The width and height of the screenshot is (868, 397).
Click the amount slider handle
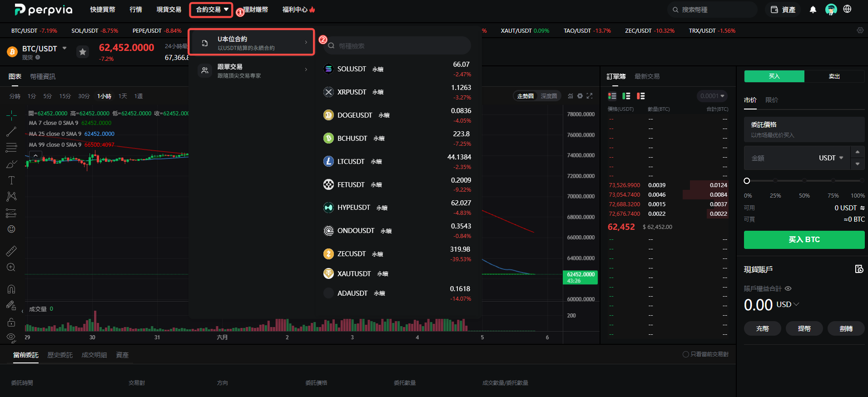pos(747,181)
